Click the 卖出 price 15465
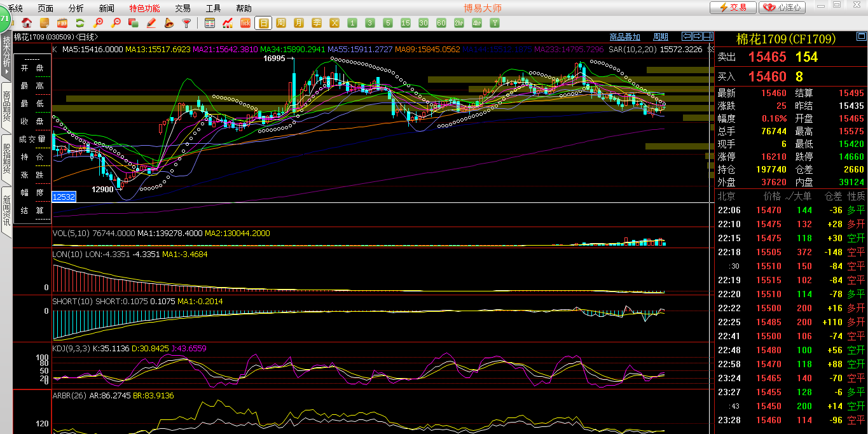Screen dimensions: 868x434 click(x=767, y=57)
